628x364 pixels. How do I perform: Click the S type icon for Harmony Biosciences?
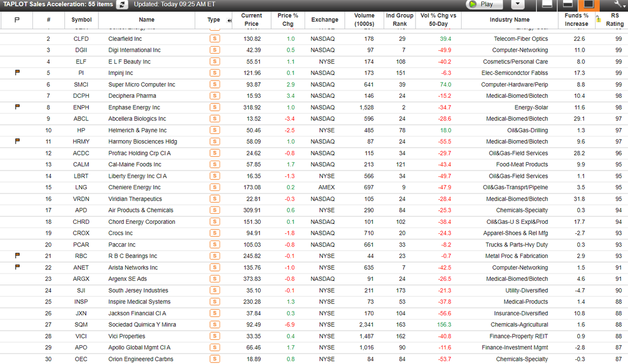(x=214, y=142)
